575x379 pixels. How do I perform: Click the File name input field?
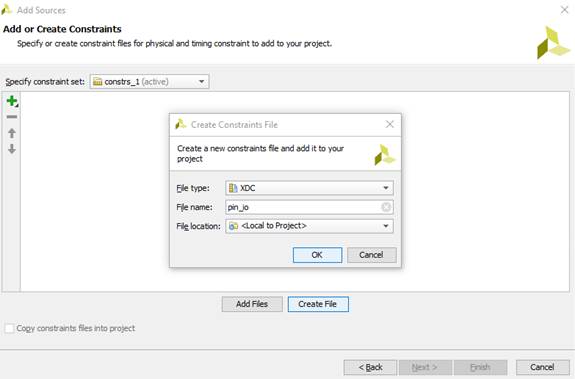click(309, 207)
